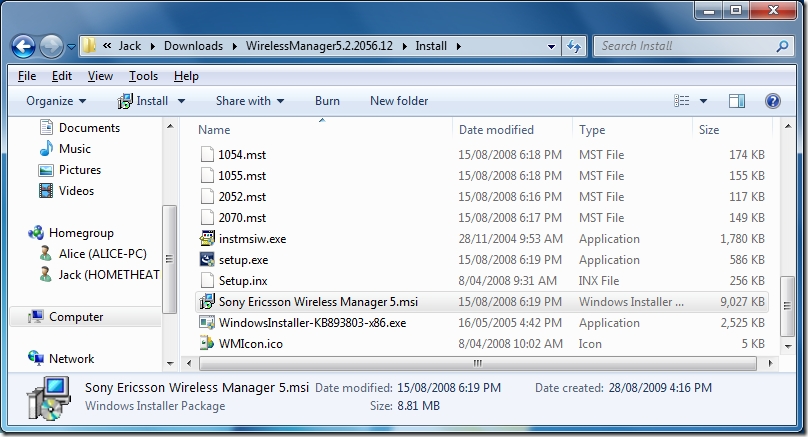Toggle the preview pane icon
This screenshot has width=808, height=437.
(x=737, y=101)
